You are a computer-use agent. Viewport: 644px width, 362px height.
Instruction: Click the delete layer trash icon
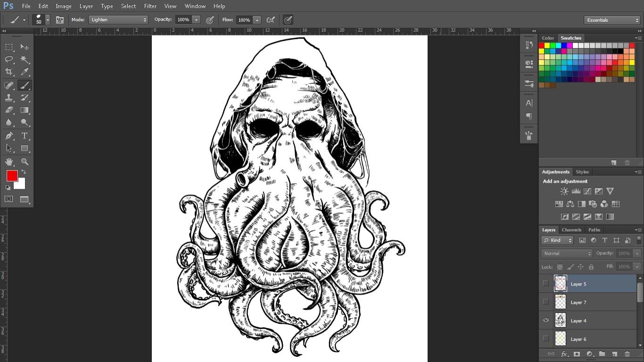pyautogui.click(x=627, y=354)
